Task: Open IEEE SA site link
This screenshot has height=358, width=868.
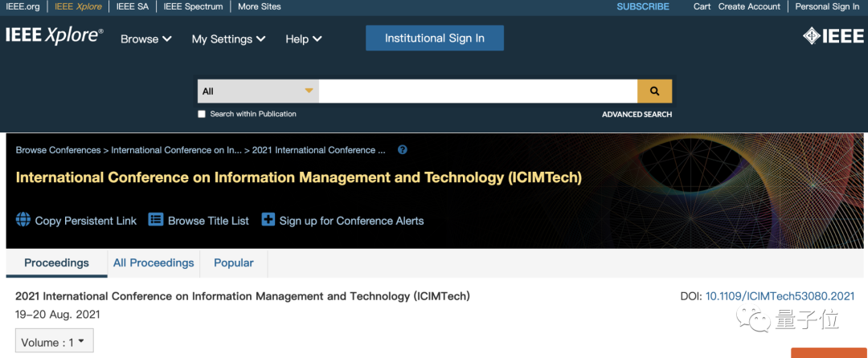Action: pyautogui.click(x=133, y=6)
